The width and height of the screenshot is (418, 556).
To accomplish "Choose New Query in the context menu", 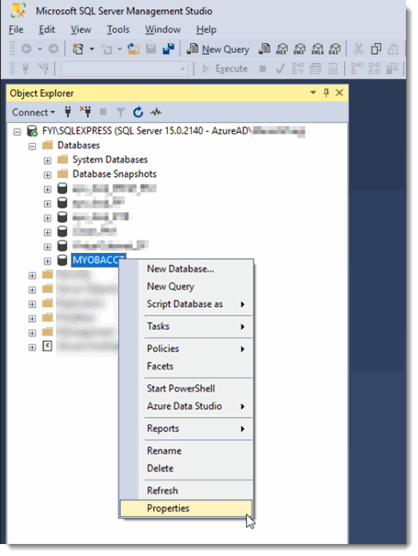I will (186, 286).
